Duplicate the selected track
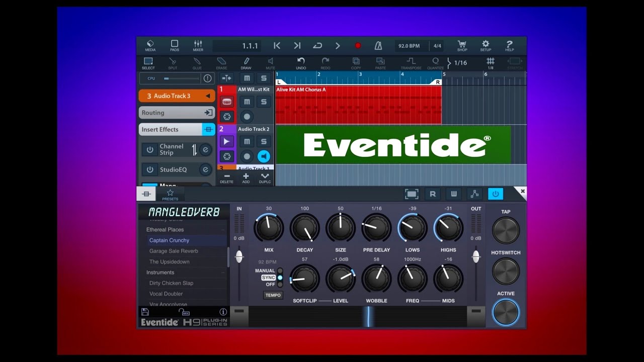644x362 pixels. 265,178
